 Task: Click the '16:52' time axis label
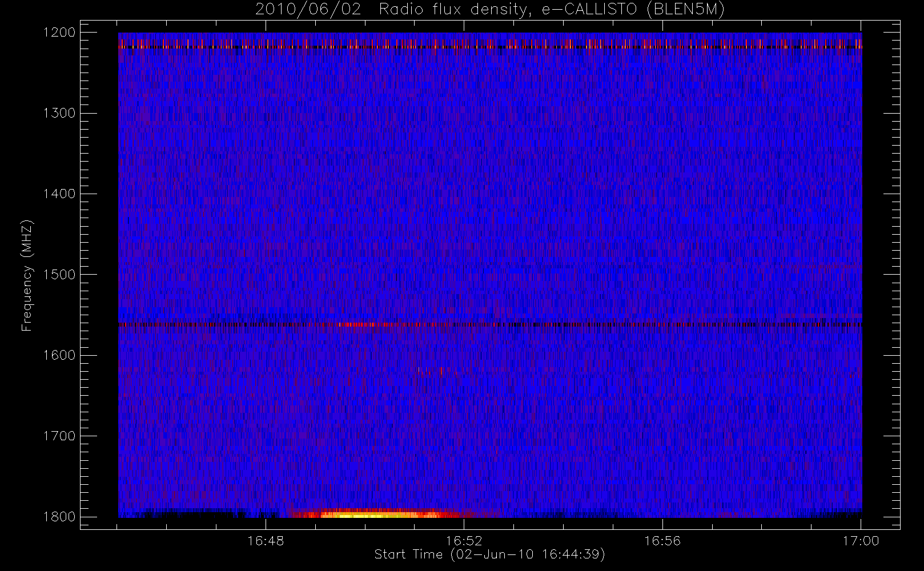(464, 541)
